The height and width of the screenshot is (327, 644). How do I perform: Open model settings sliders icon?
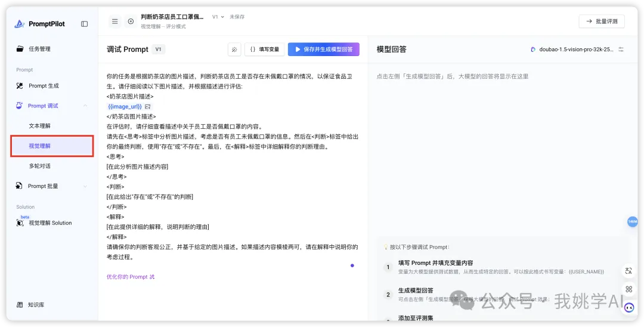point(621,50)
